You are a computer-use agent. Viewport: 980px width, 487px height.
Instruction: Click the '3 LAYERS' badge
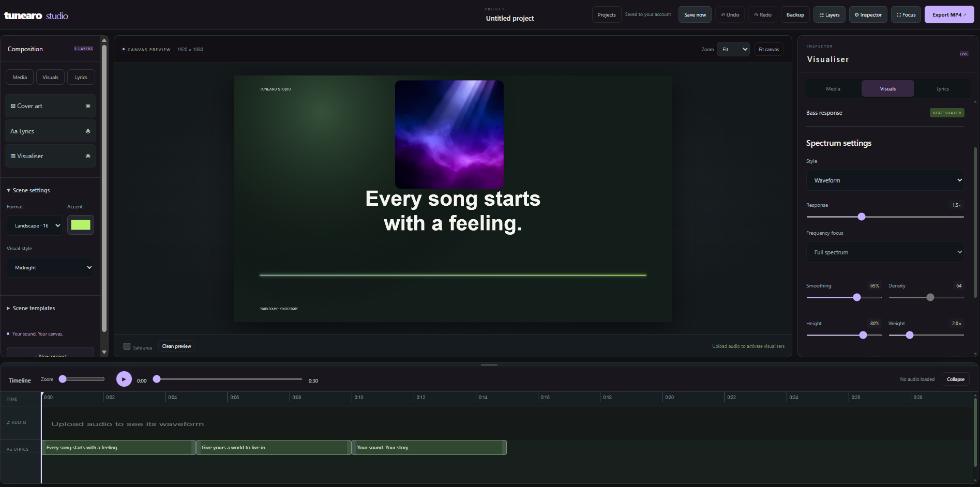tap(83, 49)
